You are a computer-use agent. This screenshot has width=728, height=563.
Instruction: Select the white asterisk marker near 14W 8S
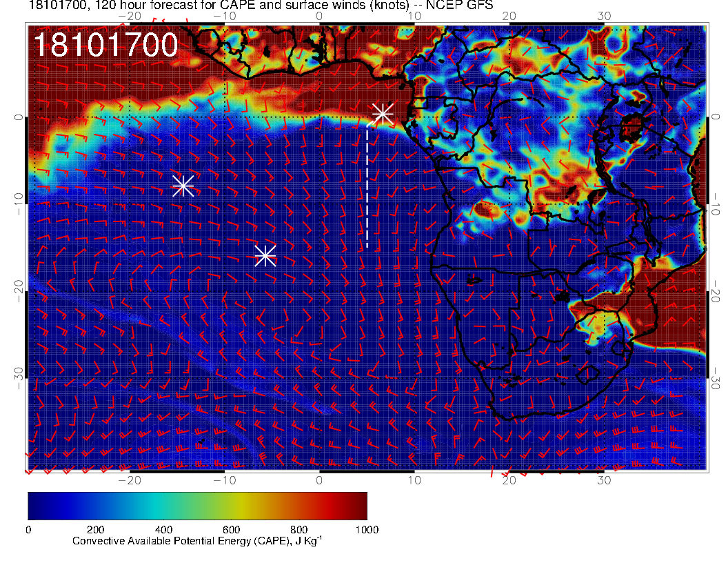183,186
